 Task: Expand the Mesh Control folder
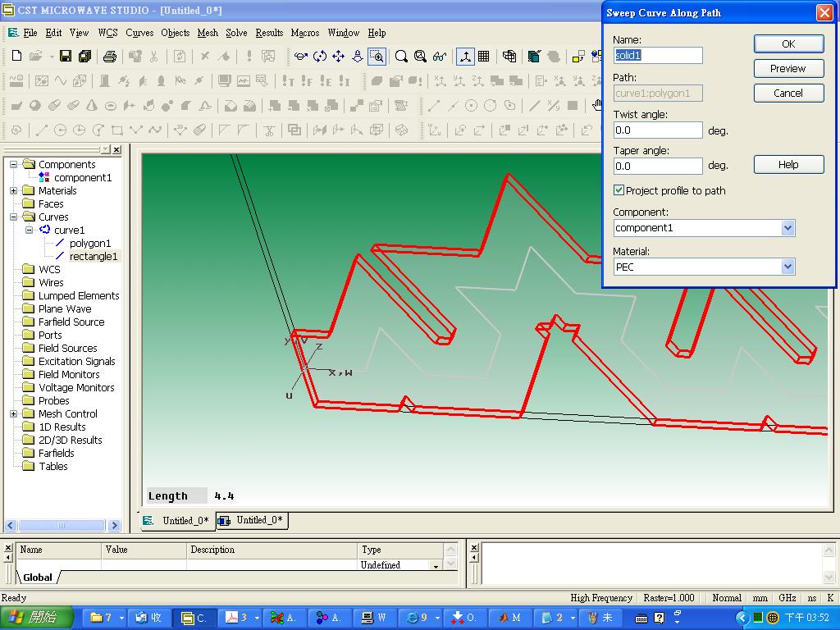[14, 413]
